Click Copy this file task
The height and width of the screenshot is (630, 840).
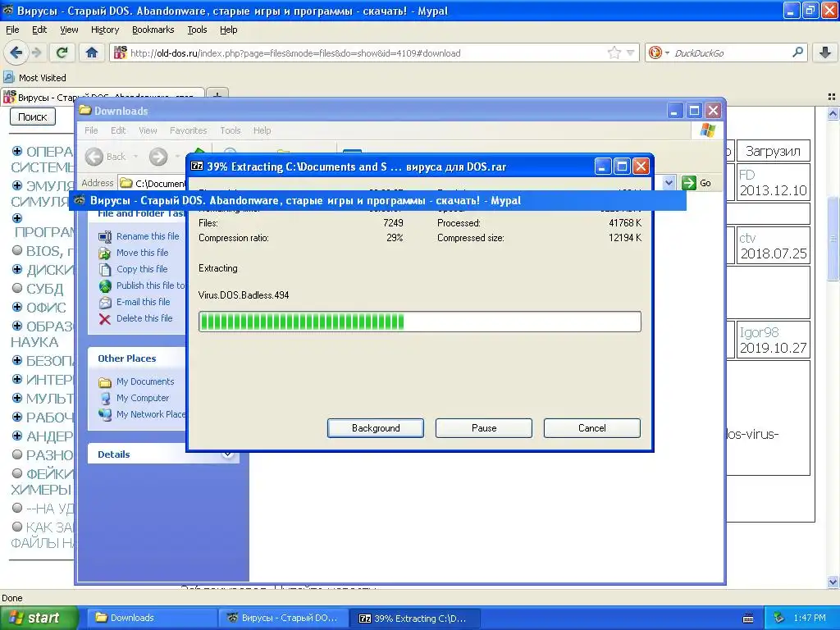coord(141,269)
